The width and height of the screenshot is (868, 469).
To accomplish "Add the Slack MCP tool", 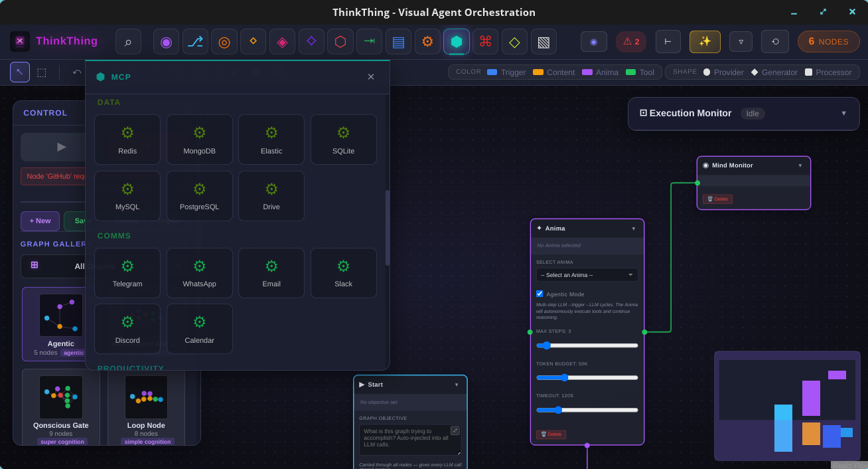I will click(343, 273).
